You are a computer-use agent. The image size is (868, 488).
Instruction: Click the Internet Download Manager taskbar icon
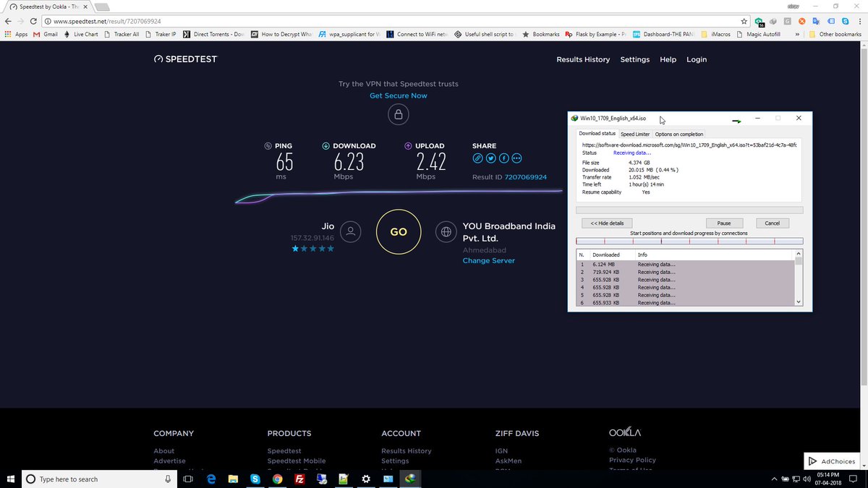click(x=410, y=479)
